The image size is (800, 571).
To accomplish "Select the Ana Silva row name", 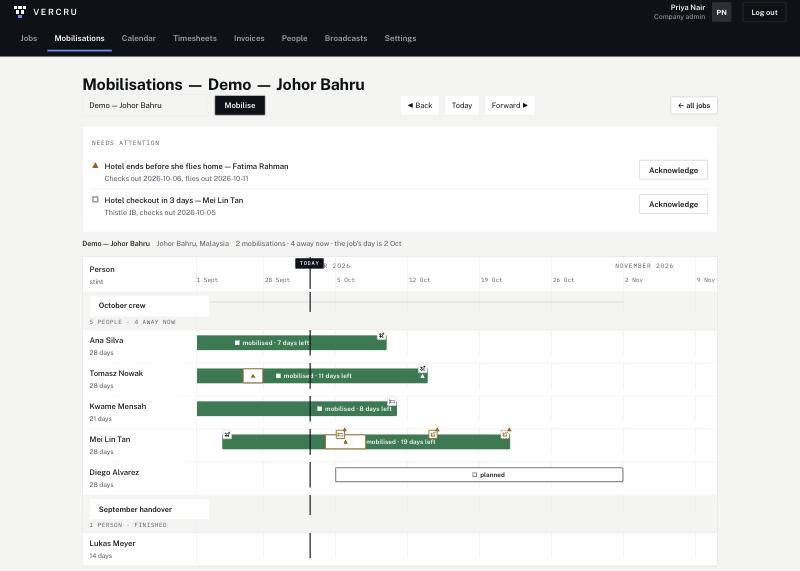I will click(106, 340).
